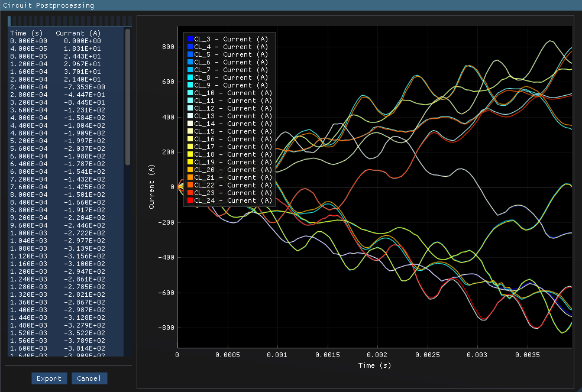
Task: Toggle the CL_10 current trace in the legend
Action: point(190,93)
